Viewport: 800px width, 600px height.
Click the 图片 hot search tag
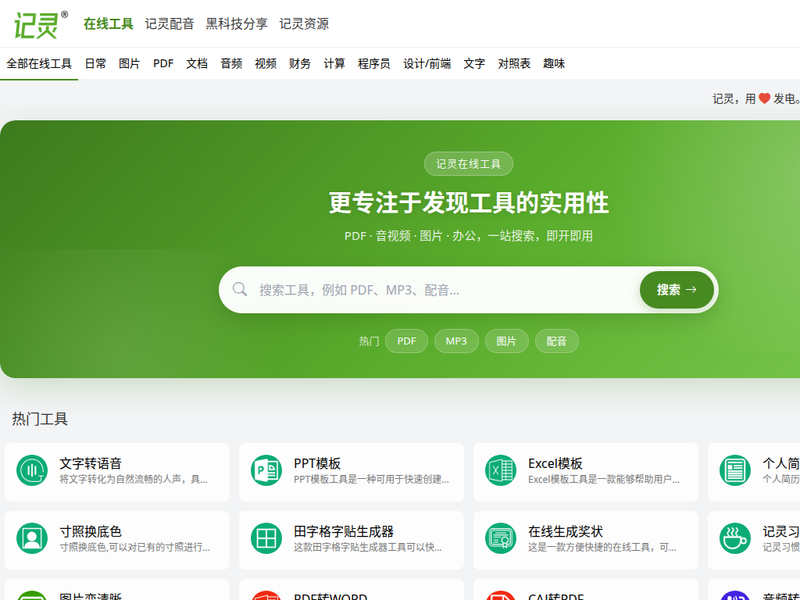click(506, 341)
